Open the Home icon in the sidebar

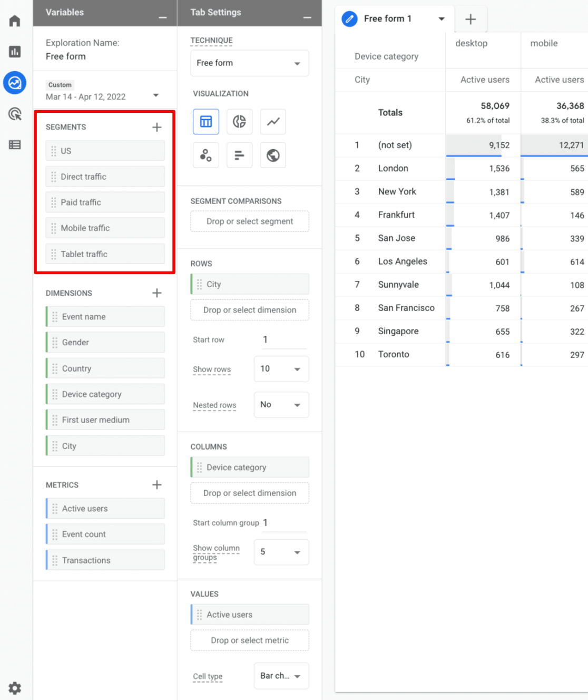(x=15, y=20)
